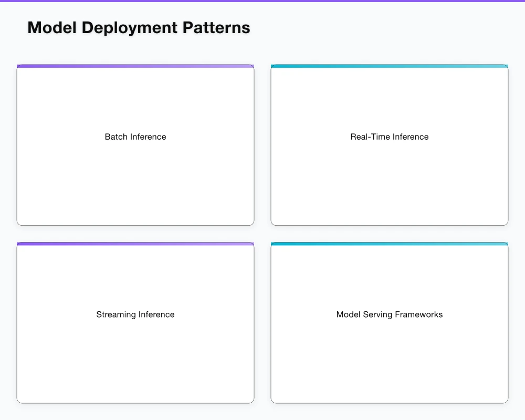The width and height of the screenshot is (525, 420).
Task: Click the purple bar at page top
Action: coord(262,1)
